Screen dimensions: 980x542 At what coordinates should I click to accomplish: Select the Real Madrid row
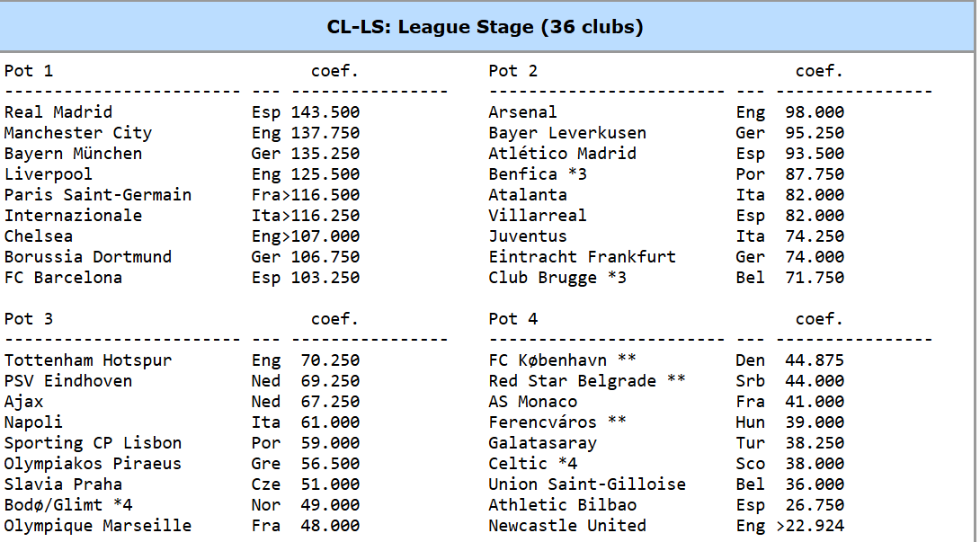point(182,111)
